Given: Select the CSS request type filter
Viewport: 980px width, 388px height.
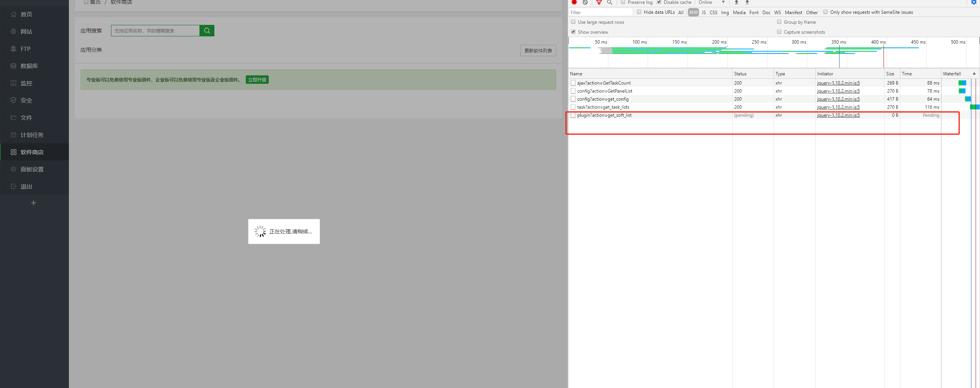Looking at the screenshot, I should coord(714,12).
